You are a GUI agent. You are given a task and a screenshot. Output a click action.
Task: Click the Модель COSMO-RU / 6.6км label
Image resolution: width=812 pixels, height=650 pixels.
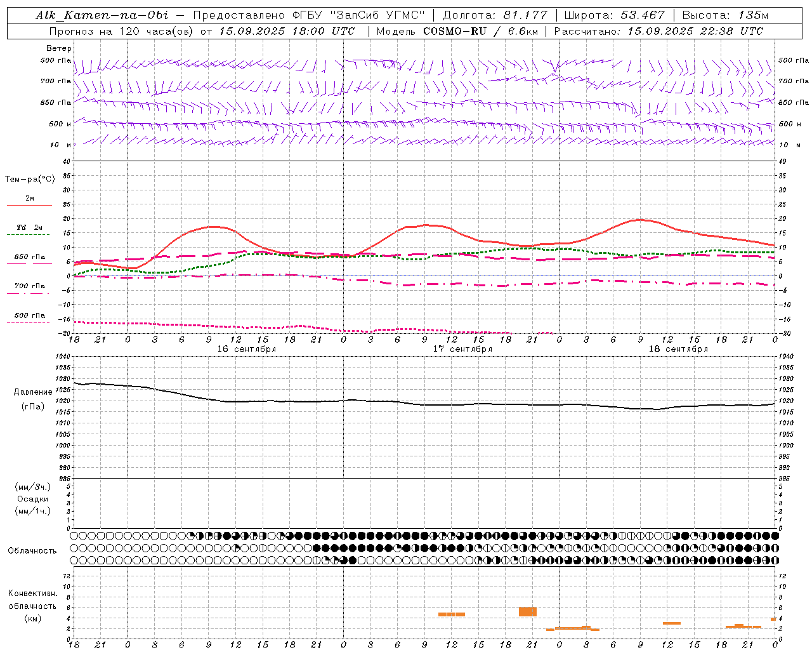(457, 31)
